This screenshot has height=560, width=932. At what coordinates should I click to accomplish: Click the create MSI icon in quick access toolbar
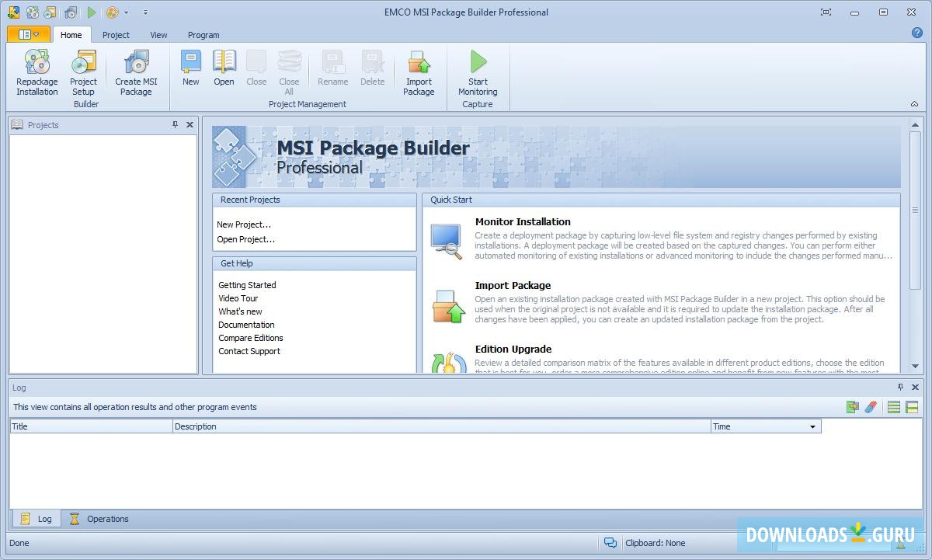point(71,12)
